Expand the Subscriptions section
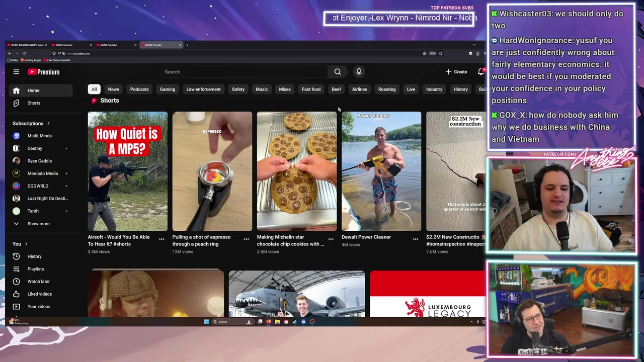This screenshot has width=644, height=362. (31, 123)
